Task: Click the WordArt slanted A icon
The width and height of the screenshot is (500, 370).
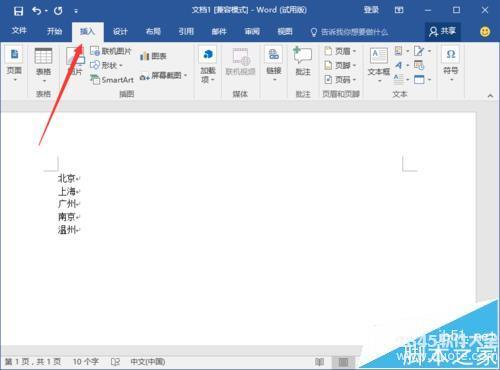Action: click(398, 65)
